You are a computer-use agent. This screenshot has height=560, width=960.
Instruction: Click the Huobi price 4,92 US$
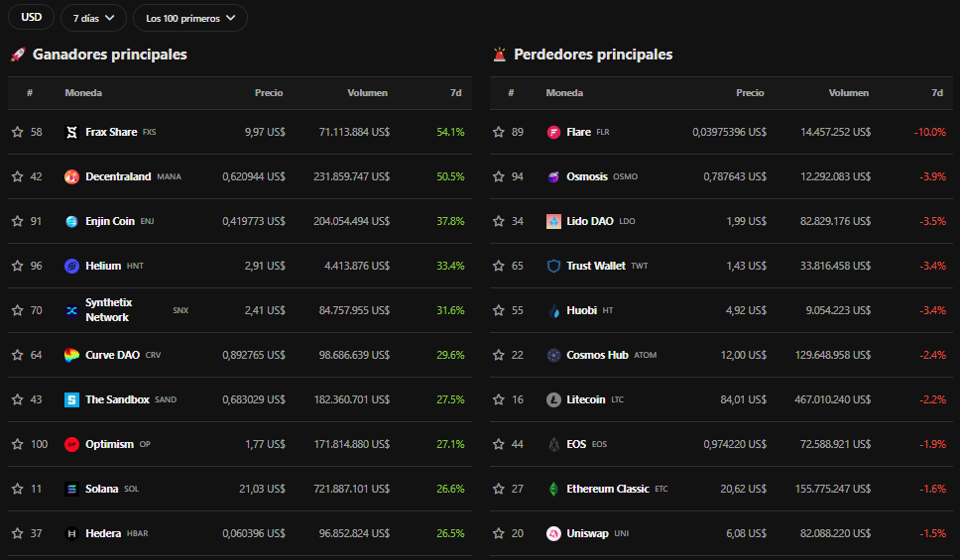coord(747,310)
